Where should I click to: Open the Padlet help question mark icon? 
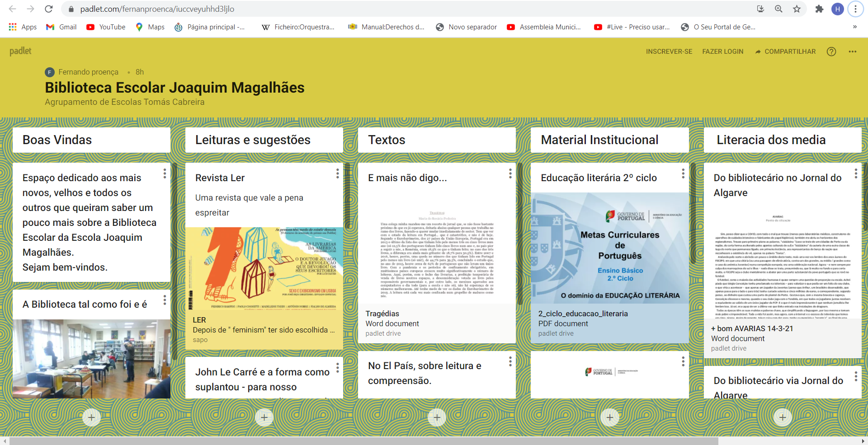831,52
